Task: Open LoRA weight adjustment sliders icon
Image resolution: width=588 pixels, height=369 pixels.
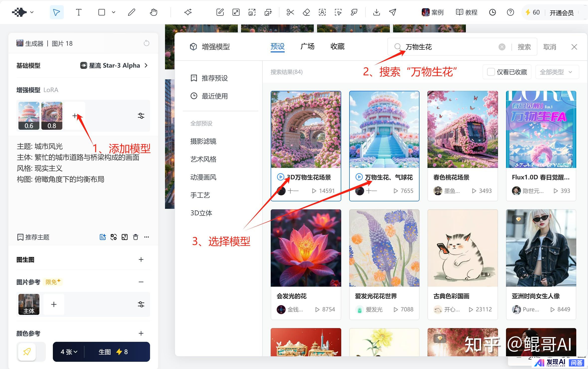Action: click(x=141, y=116)
